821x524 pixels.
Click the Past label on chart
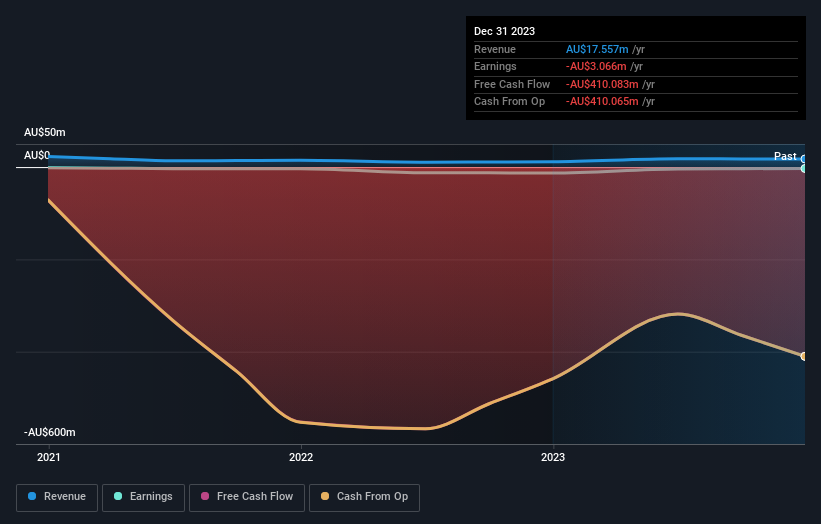tap(785, 156)
